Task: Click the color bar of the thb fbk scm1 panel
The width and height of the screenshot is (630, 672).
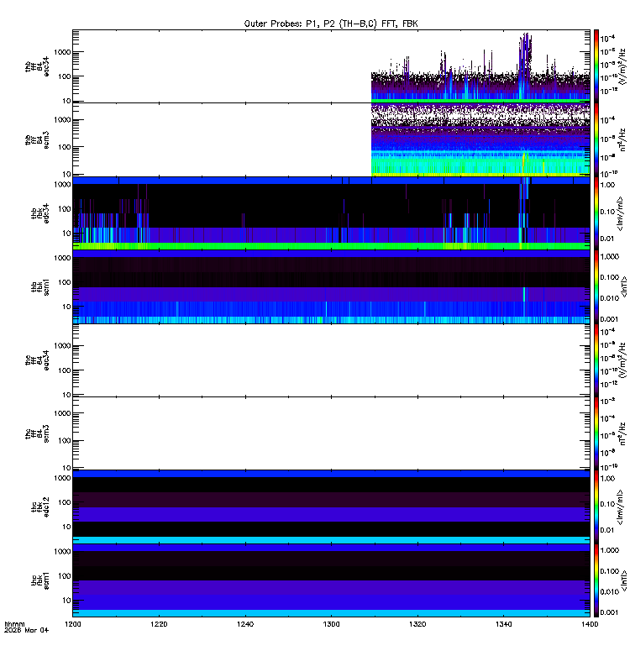Action: coord(596,286)
